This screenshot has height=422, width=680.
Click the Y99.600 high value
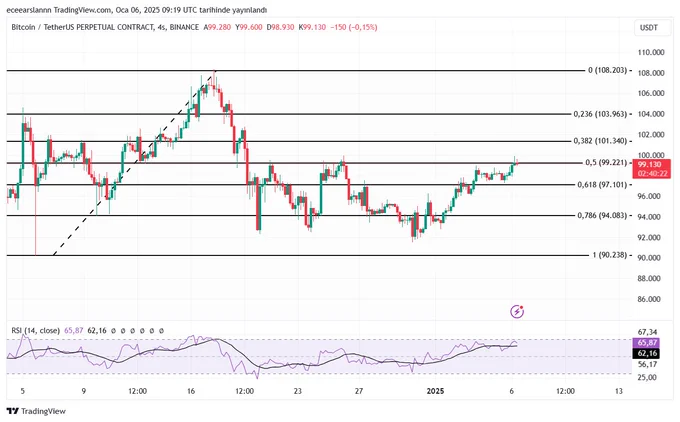point(249,27)
